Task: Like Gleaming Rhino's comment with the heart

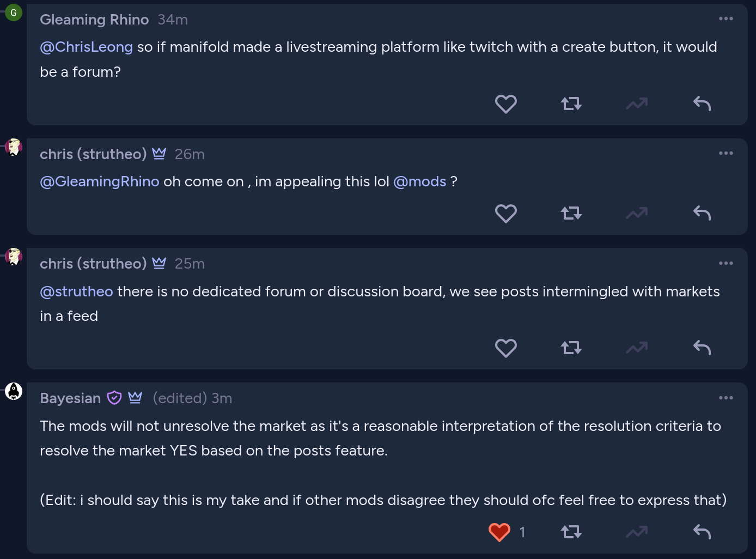Action: click(505, 104)
